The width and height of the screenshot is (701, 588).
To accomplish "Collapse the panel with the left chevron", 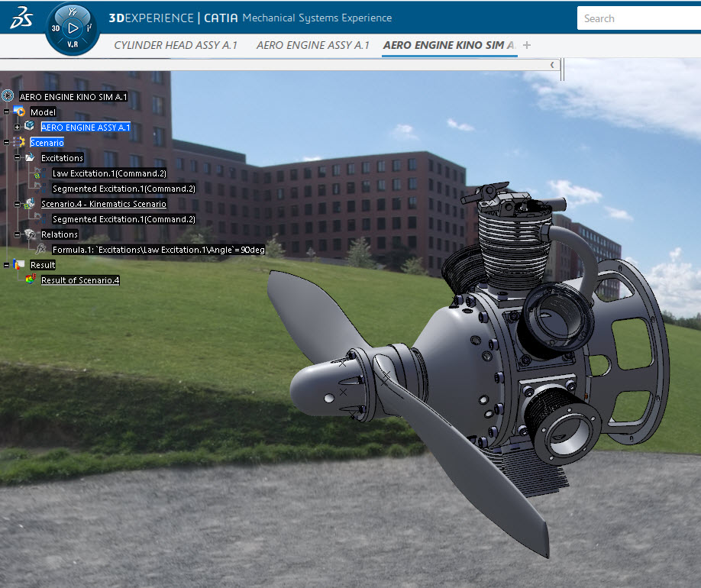I will [x=552, y=65].
